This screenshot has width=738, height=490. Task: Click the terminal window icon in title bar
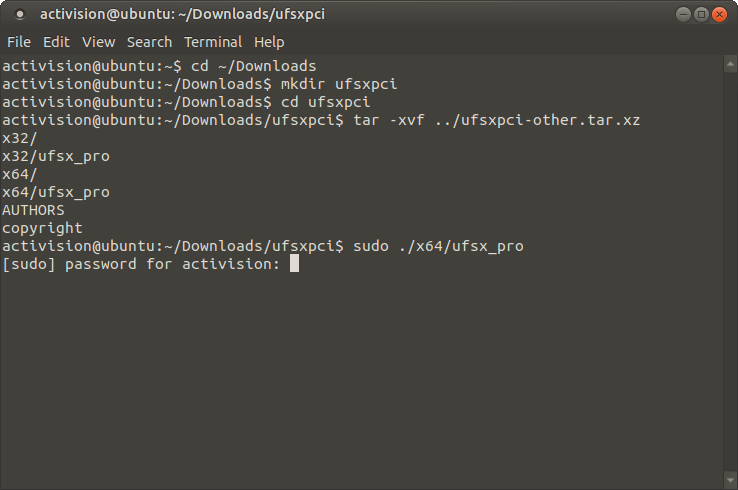point(19,15)
